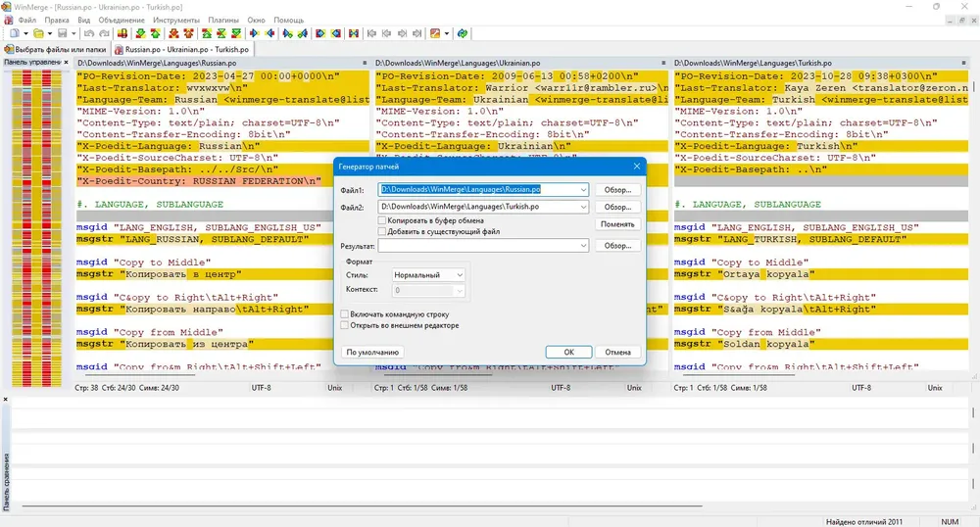This screenshot has width=980, height=527.
Task: Open the dropdown arrow beside Open icon
Action: (x=49, y=33)
